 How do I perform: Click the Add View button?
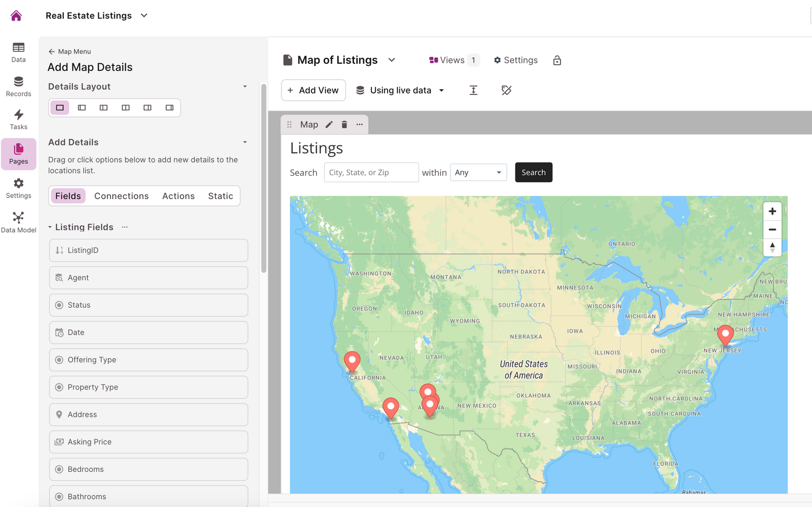313,90
